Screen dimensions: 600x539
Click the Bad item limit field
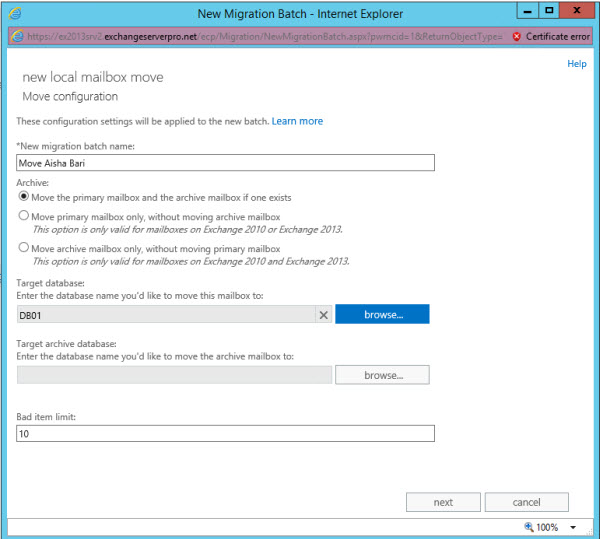[225, 433]
